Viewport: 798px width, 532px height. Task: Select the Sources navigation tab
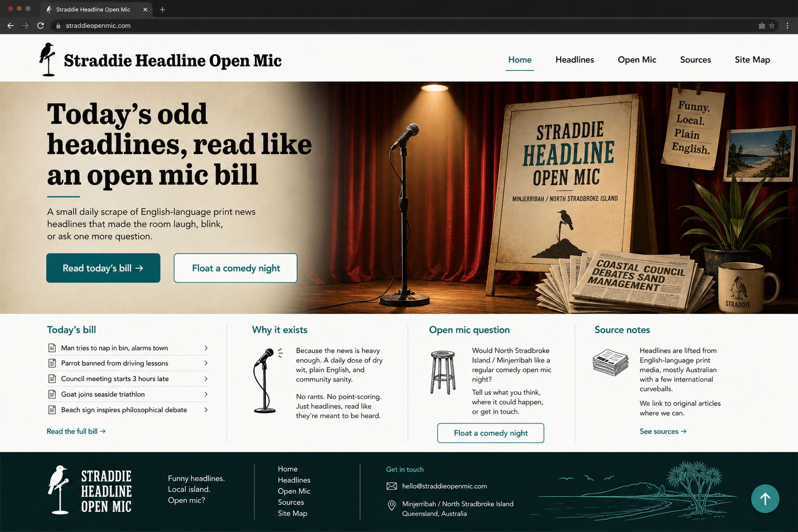695,60
